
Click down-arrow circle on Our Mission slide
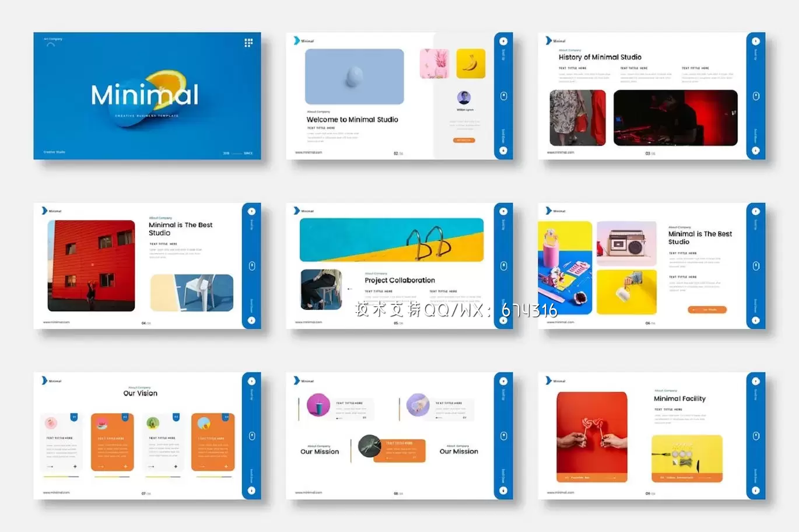click(503, 490)
